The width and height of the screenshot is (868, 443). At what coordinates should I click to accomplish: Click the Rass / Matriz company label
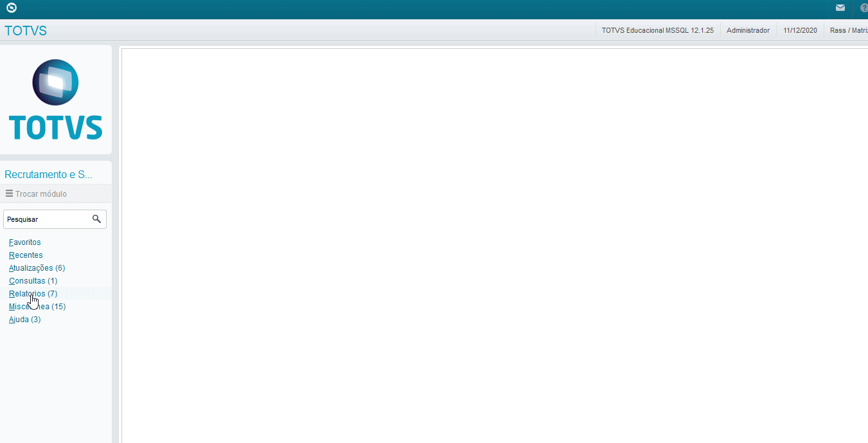coord(849,30)
